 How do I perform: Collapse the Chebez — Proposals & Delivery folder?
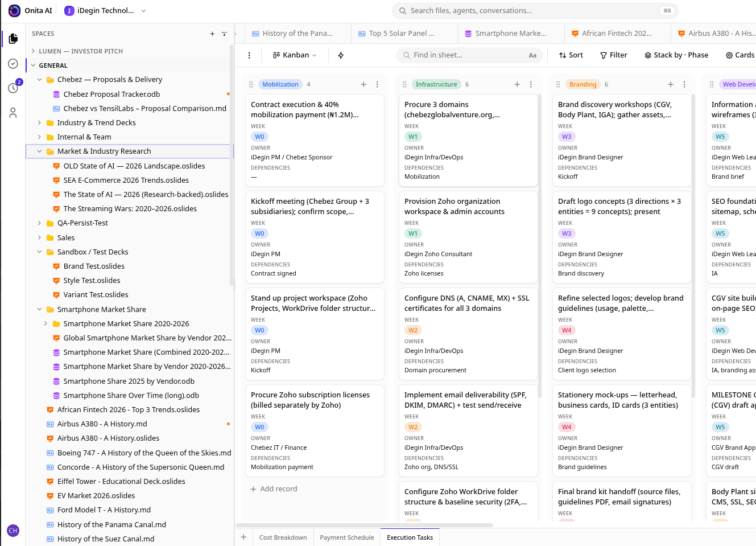39,80
